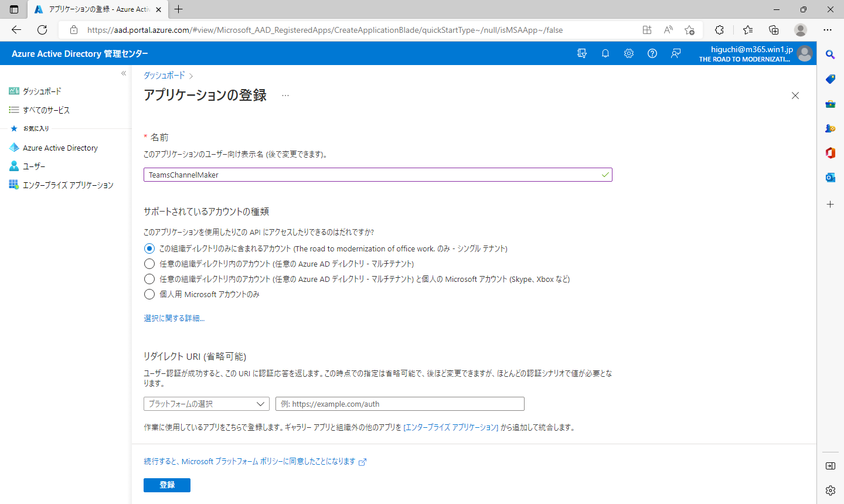Click the redirect URI input field
Screen dimensions: 844x504
tap(400, 404)
